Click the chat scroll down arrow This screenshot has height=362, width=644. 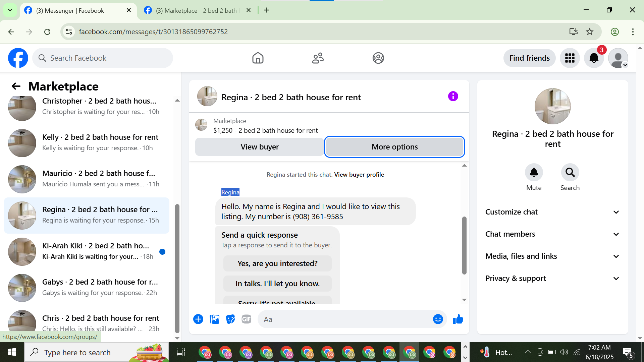coord(464,300)
